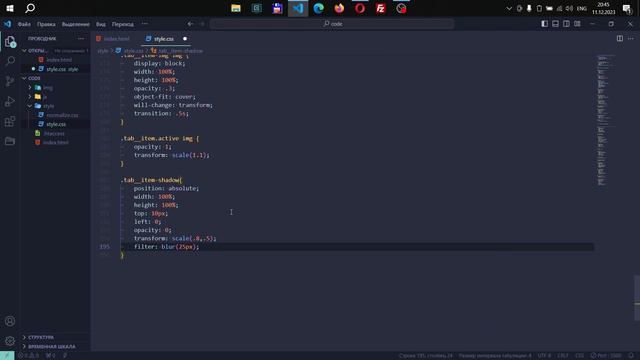The width and height of the screenshot is (640, 360).
Task: Click the vertical scrollbar thumb of editor
Action: point(637,298)
